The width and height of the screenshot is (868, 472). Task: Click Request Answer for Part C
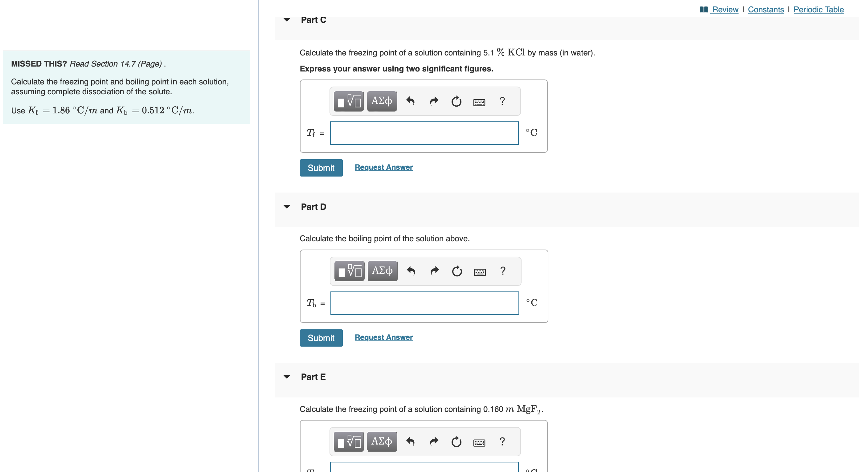pos(383,167)
